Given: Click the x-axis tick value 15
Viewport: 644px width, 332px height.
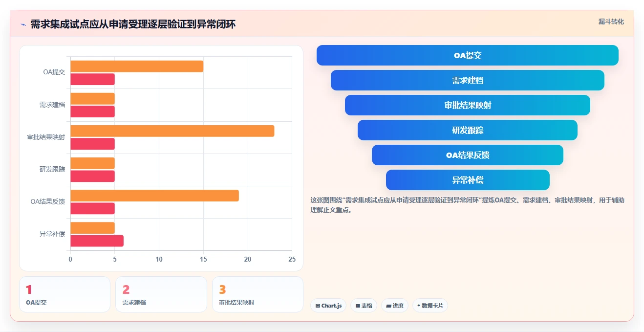Looking at the screenshot, I should click(203, 259).
